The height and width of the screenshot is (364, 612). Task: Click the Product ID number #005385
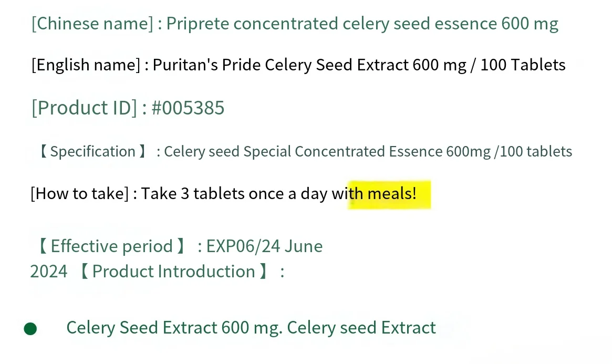(x=188, y=108)
